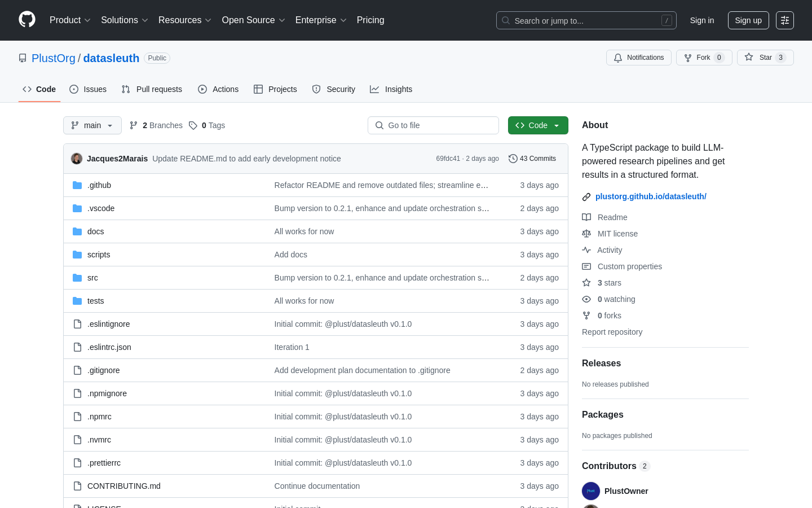Click the scripts folder icon

[77, 255]
